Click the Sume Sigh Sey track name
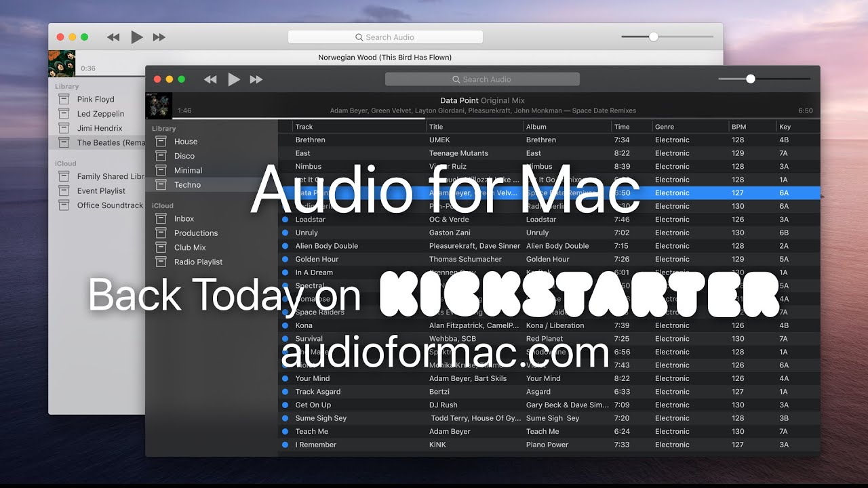This screenshot has width=868, height=488. [321, 418]
